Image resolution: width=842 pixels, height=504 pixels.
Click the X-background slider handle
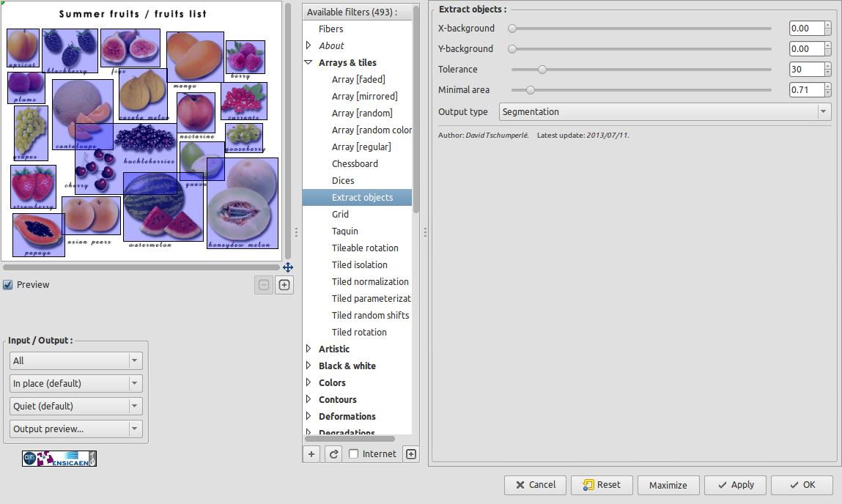tap(512, 29)
